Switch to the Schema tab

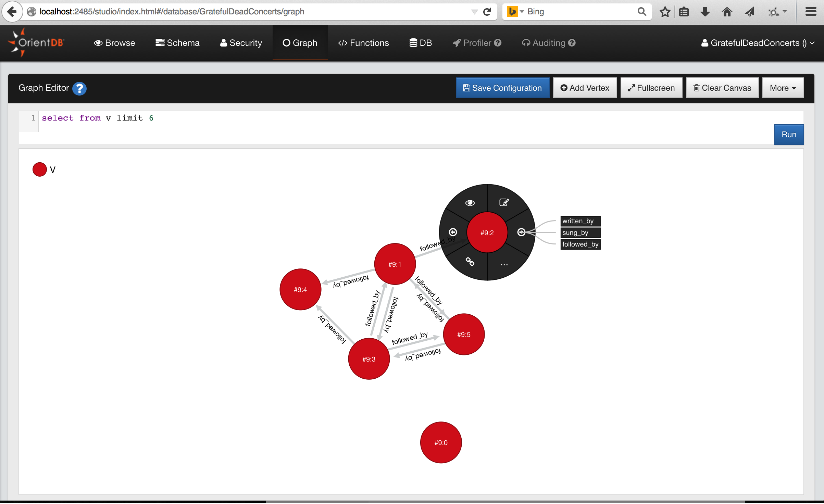coord(177,43)
